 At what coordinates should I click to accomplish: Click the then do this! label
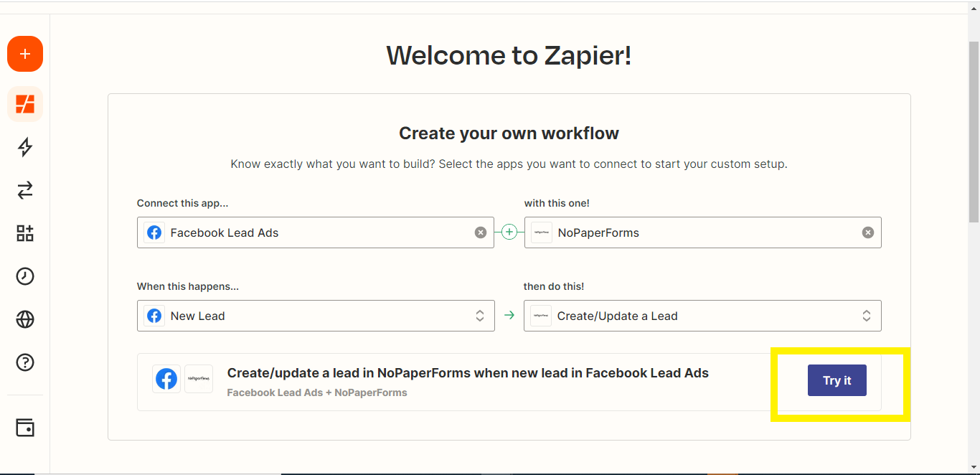point(554,286)
